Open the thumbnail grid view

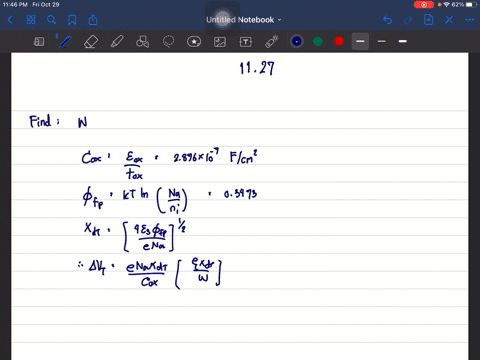[31, 20]
